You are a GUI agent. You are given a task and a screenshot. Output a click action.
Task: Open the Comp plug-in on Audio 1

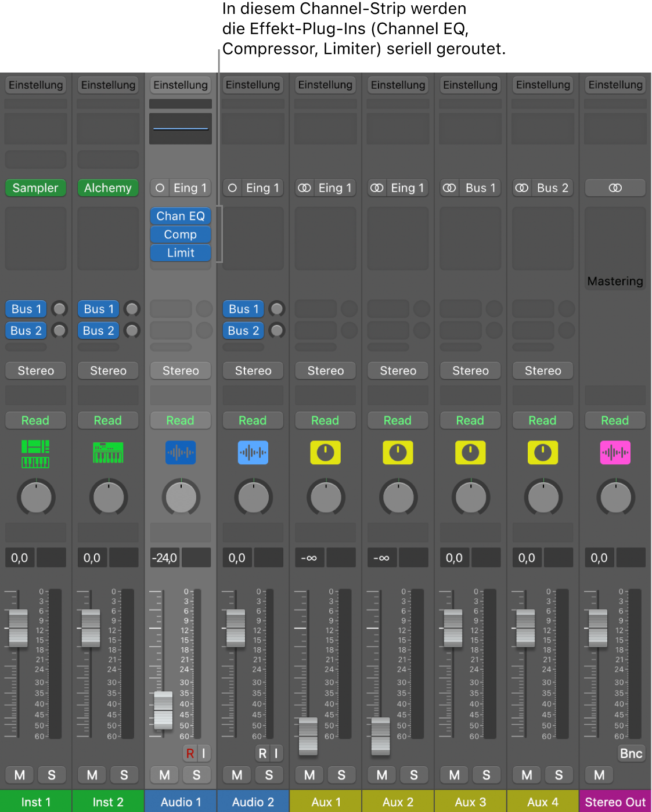180,234
